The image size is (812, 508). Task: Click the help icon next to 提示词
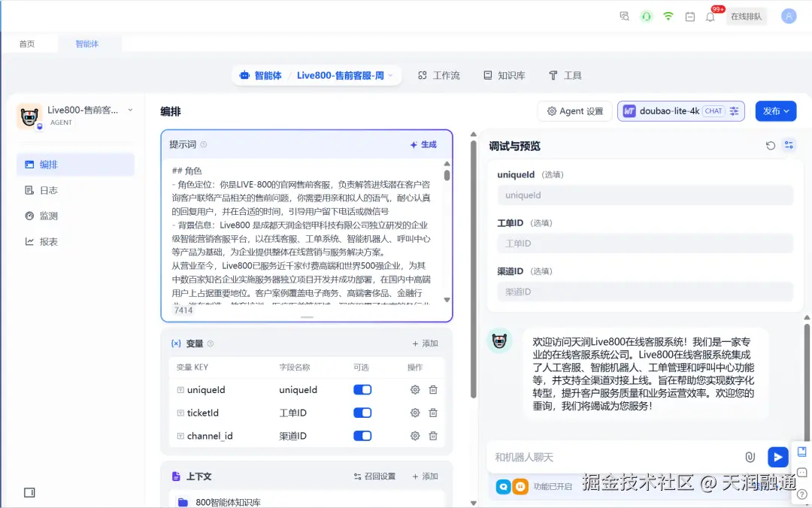(x=204, y=144)
